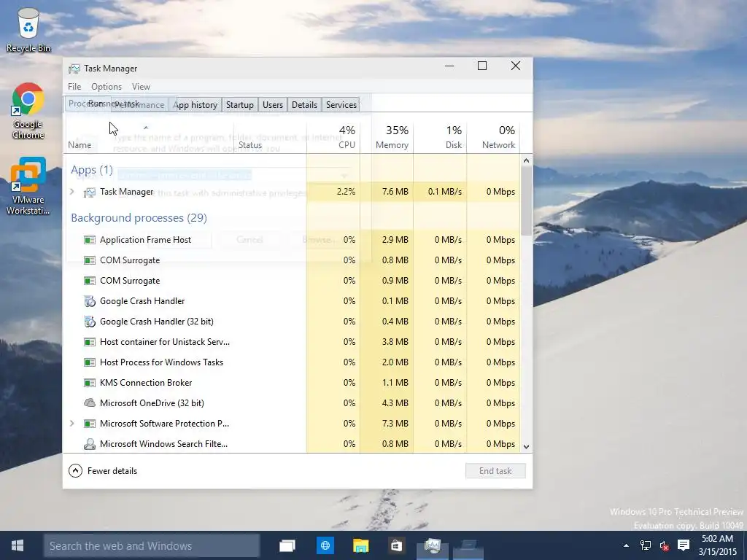Click the KMS Connection Broker process icon
747x560 pixels.
90,383
